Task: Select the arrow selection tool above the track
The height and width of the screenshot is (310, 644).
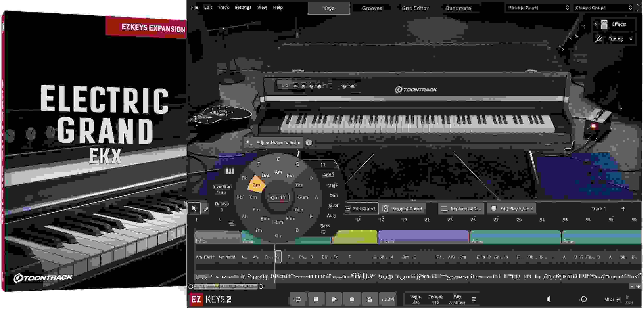Action: (194, 208)
